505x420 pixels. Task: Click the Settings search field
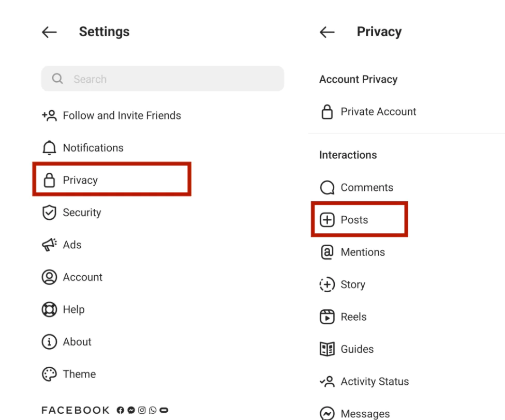click(162, 79)
